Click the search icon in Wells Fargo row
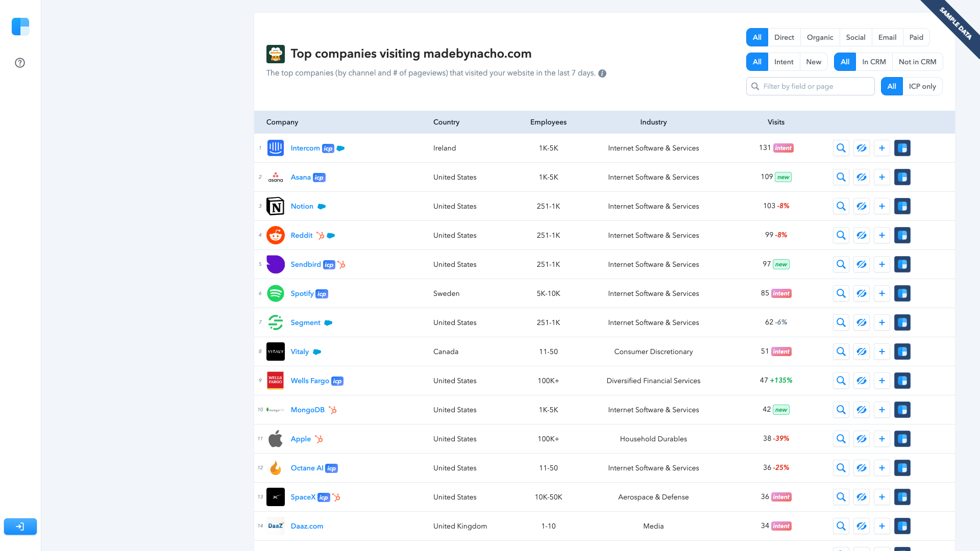Viewport: 980px width, 551px height. (841, 381)
